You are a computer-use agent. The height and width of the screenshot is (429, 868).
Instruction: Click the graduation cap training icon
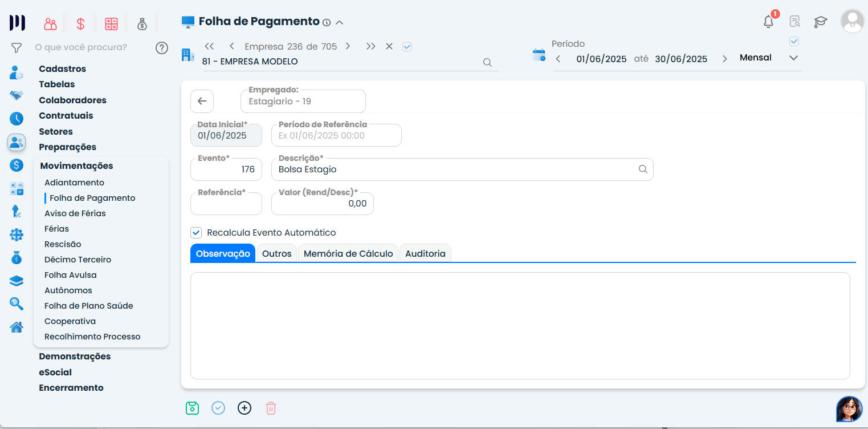[820, 22]
